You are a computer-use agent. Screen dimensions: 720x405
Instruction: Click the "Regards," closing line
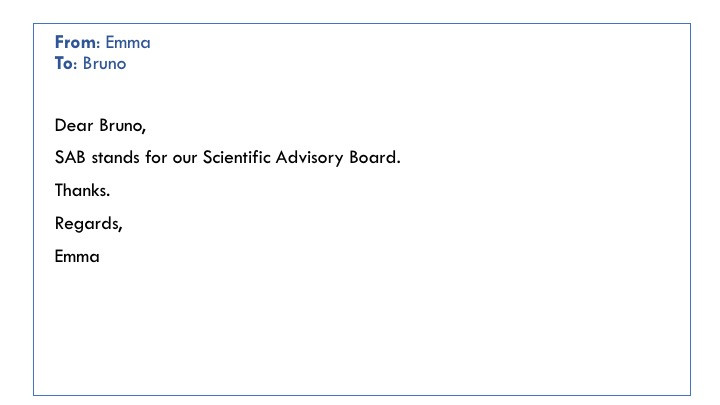(88, 224)
